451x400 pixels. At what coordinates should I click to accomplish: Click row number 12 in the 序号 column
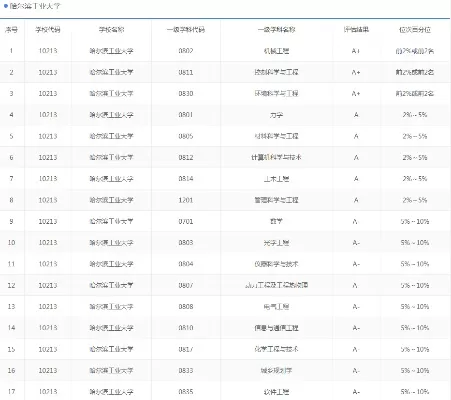11,286
